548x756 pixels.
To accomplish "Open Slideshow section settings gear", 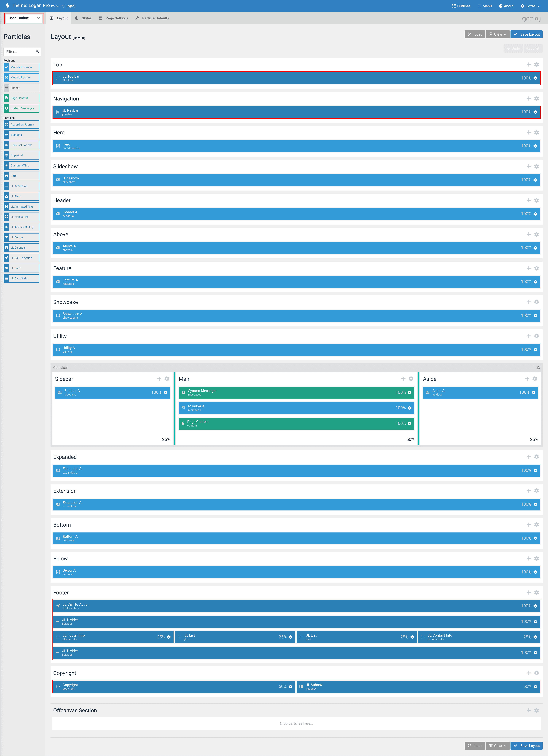I will [x=536, y=166].
